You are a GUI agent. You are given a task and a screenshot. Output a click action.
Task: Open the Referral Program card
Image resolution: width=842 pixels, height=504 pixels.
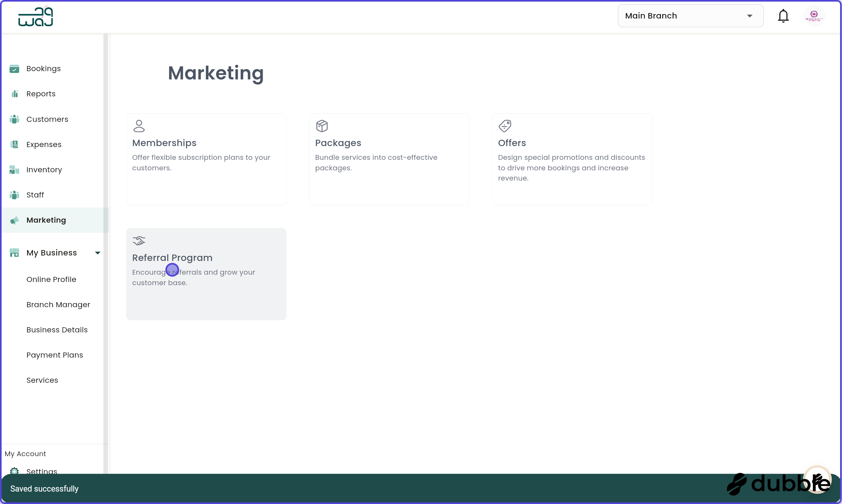206,274
